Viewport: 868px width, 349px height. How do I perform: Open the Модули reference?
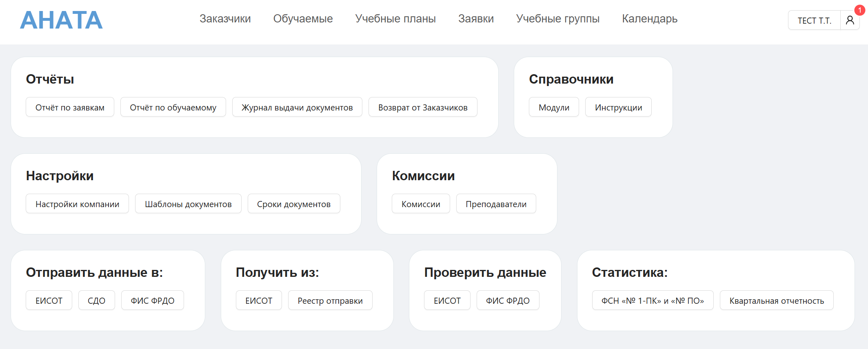[x=554, y=107]
